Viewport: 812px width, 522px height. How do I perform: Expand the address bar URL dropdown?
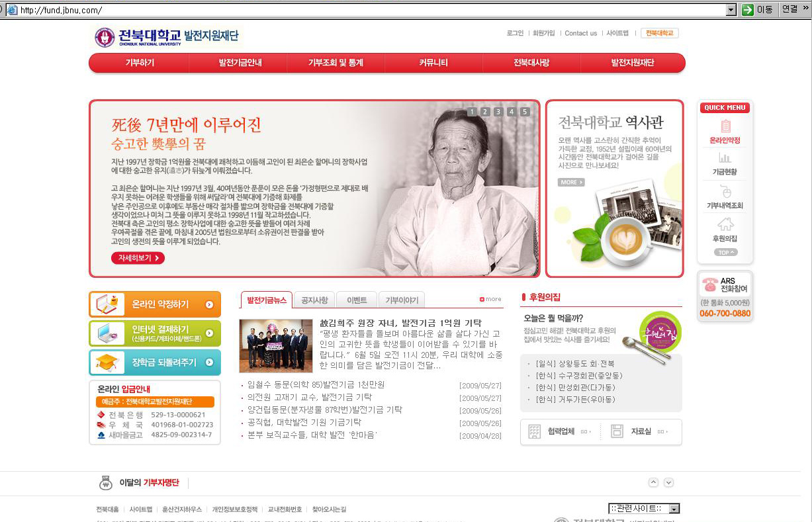click(x=731, y=10)
